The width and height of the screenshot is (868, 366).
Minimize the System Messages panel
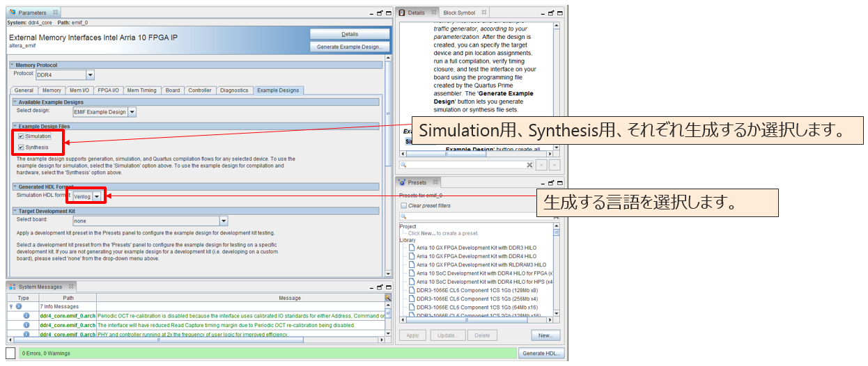[370, 287]
